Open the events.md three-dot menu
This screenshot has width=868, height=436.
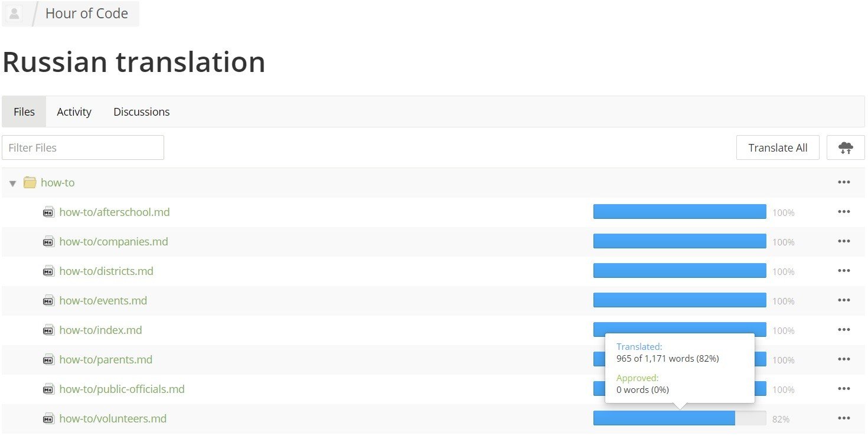click(x=844, y=300)
